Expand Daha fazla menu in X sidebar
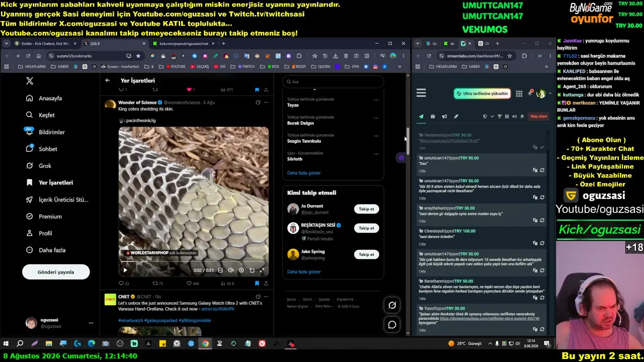The width and height of the screenshot is (644, 362). point(46,250)
